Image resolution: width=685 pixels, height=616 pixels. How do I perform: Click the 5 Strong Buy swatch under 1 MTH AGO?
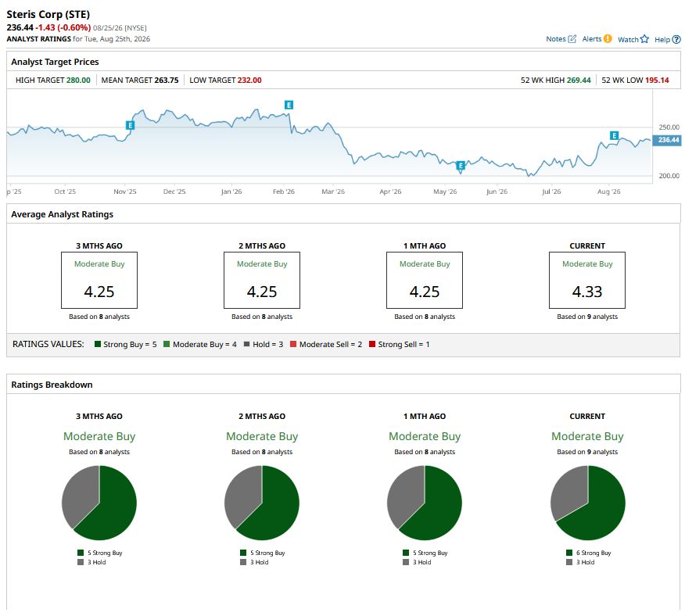coord(406,553)
